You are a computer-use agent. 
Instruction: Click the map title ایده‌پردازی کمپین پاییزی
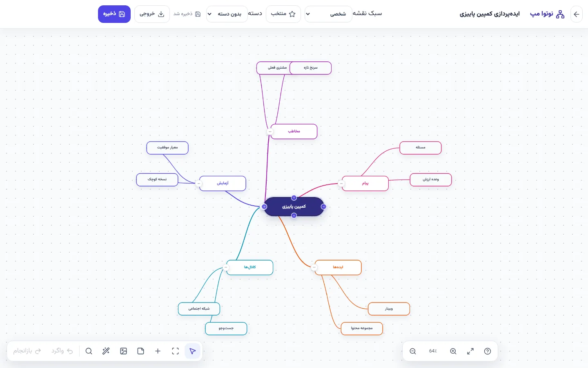490,14
